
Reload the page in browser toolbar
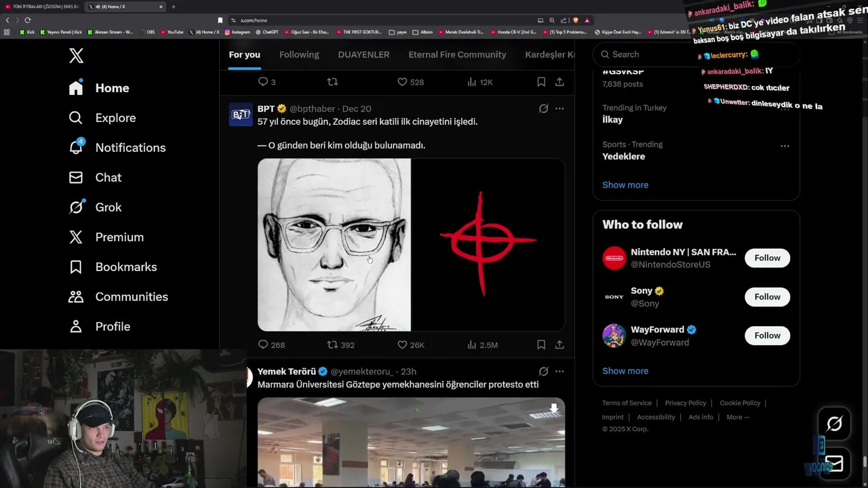tap(27, 20)
